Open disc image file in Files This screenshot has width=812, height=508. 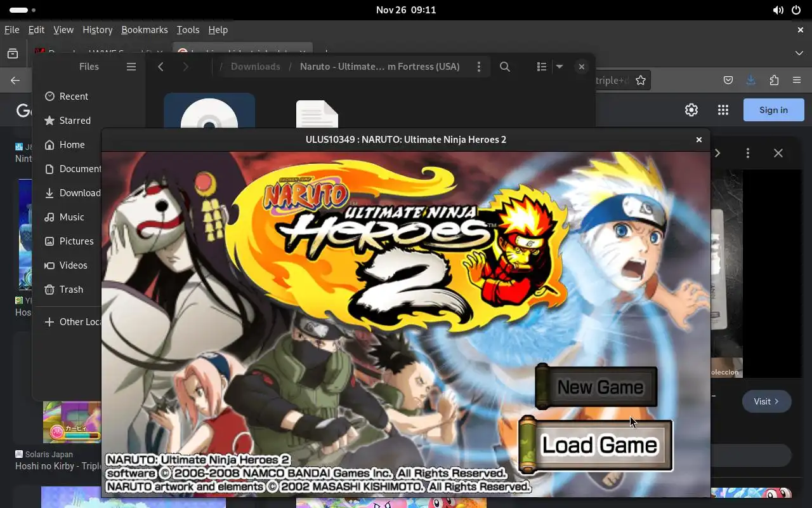click(209, 112)
